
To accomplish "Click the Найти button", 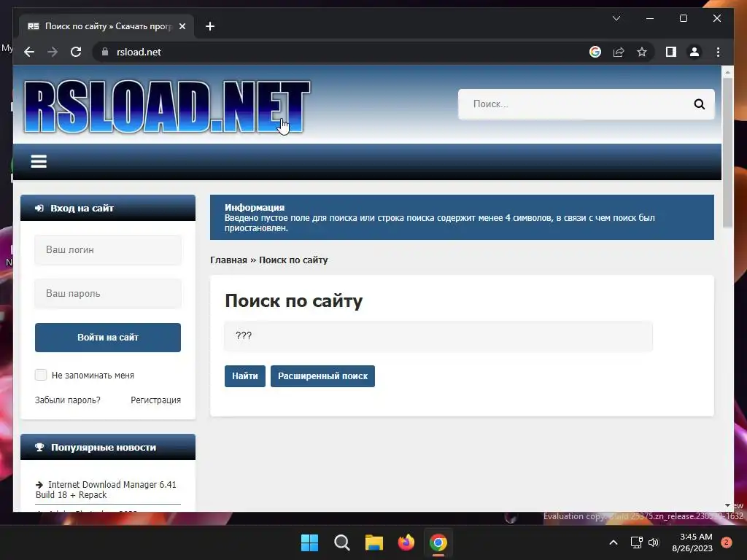I will point(245,376).
